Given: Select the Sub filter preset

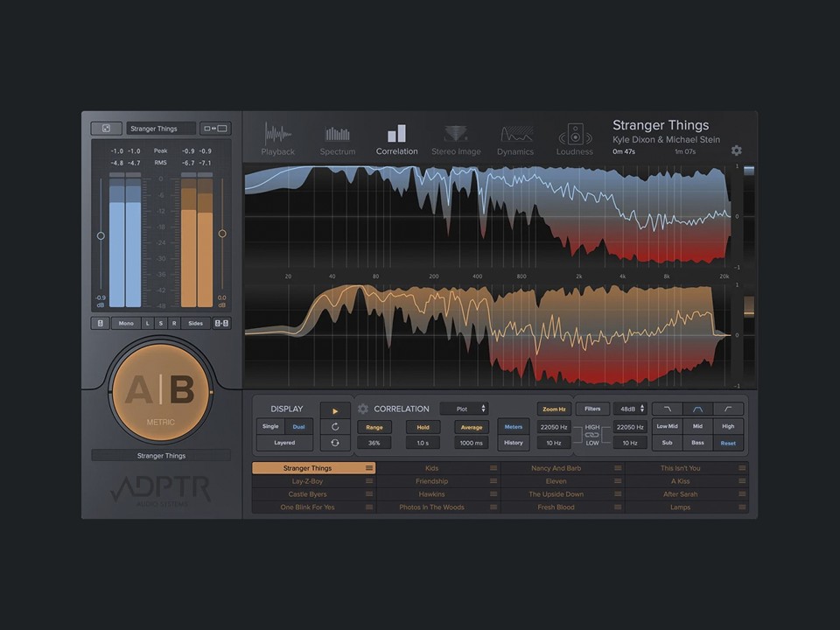Looking at the screenshot, I should tap(668, 443).
